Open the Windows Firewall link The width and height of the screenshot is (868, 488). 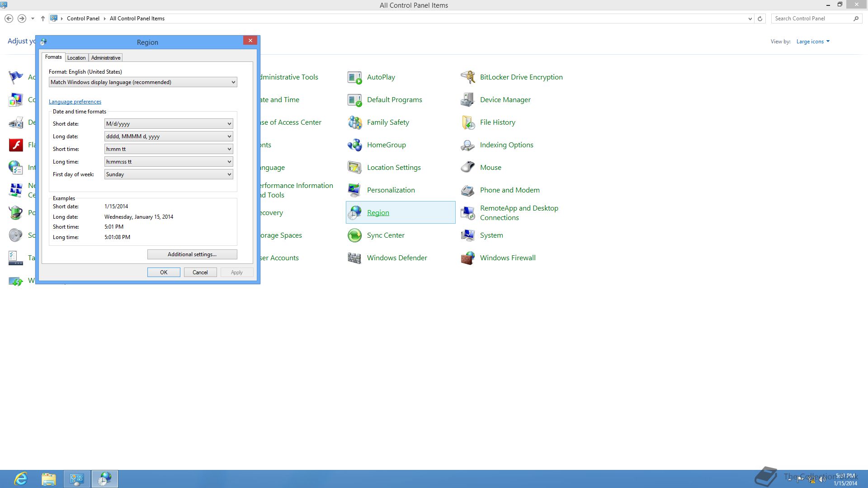(508, 258)
